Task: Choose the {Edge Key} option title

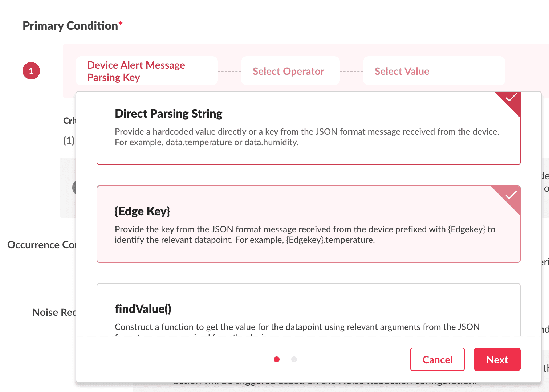Action: (x=142, y=211)
